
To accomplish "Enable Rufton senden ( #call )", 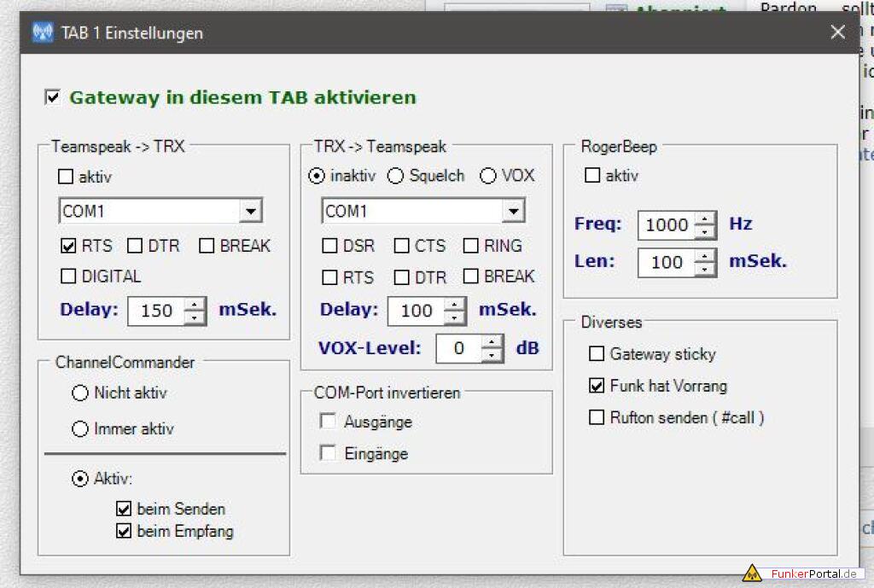I will coord(597,418).
